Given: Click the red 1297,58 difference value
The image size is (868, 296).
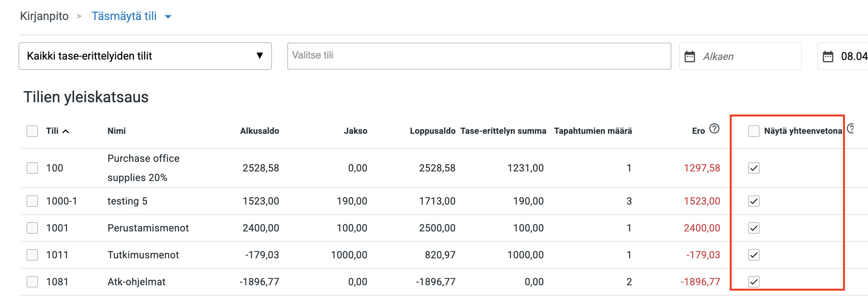Looking at the screenshot, I should [702, 168].
